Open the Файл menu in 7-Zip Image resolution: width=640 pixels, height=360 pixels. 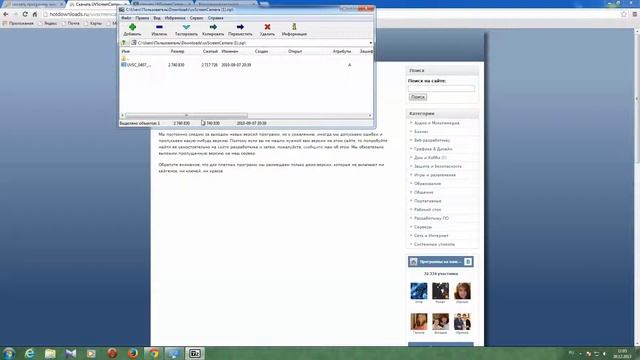[126, 18]
